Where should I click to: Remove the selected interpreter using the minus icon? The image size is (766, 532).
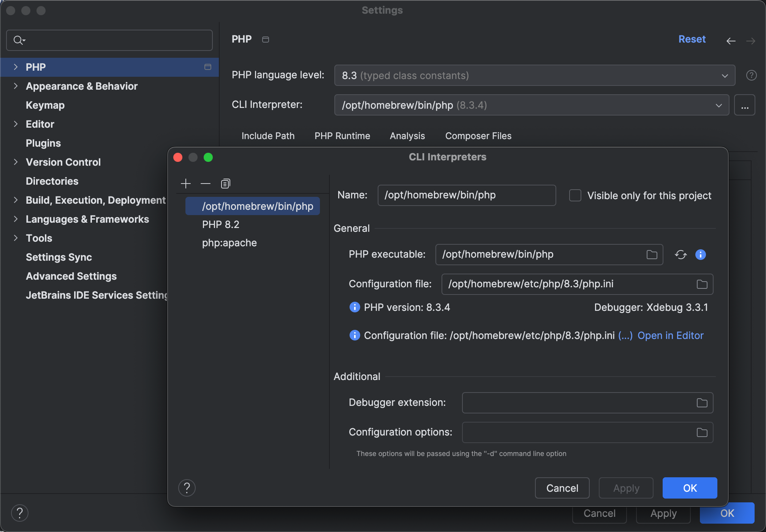pyautogui.click(x=206, y=184)
